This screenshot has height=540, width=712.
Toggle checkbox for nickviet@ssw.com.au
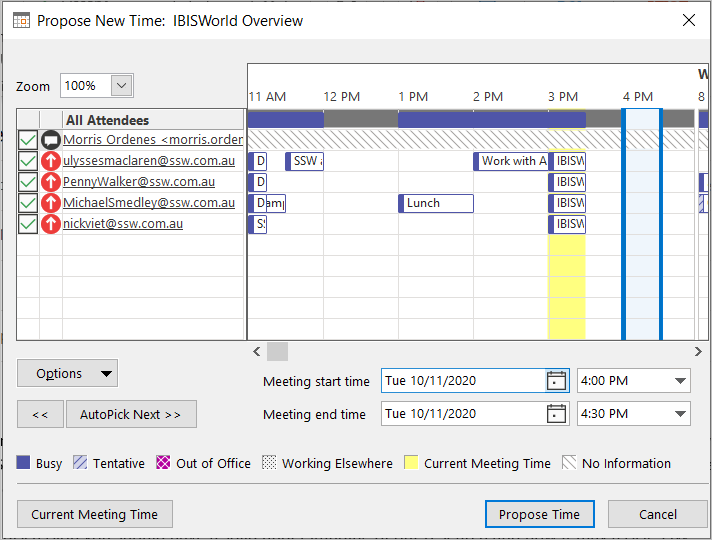28,224
